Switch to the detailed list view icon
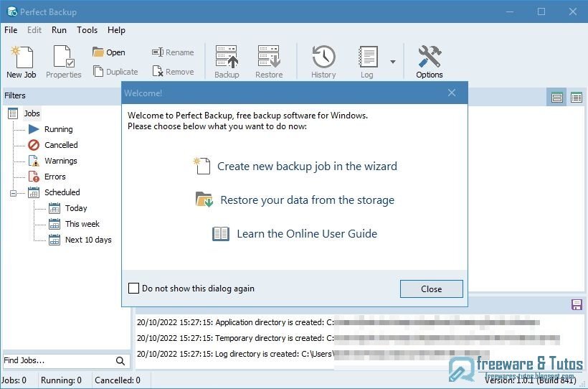 coord(577,98)
